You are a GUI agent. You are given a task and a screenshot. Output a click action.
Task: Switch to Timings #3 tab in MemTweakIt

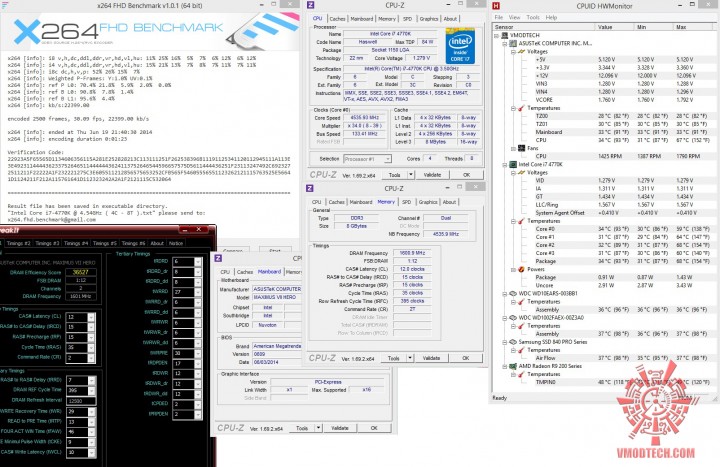[47, 243]
